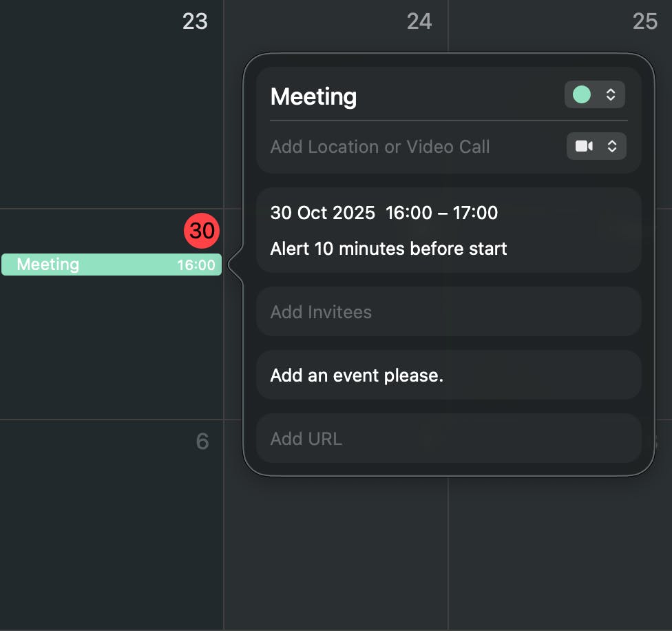Click Alert 10 minutes before start
Screen dimensions: 672x631
click(389, 249)
